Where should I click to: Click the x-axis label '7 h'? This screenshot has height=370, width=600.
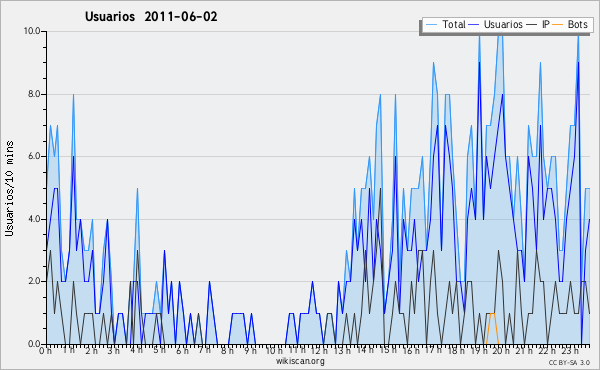click(204, 350)
